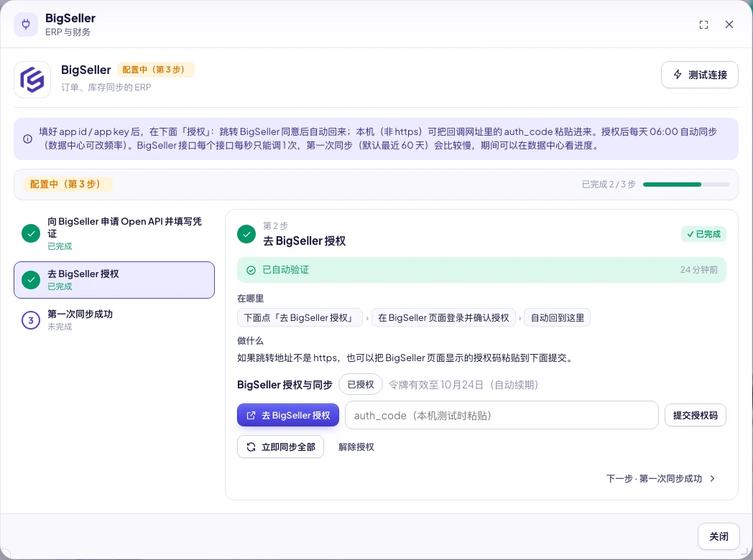
Task: Click green check icon of Open API step
Action: pos(31,234)
